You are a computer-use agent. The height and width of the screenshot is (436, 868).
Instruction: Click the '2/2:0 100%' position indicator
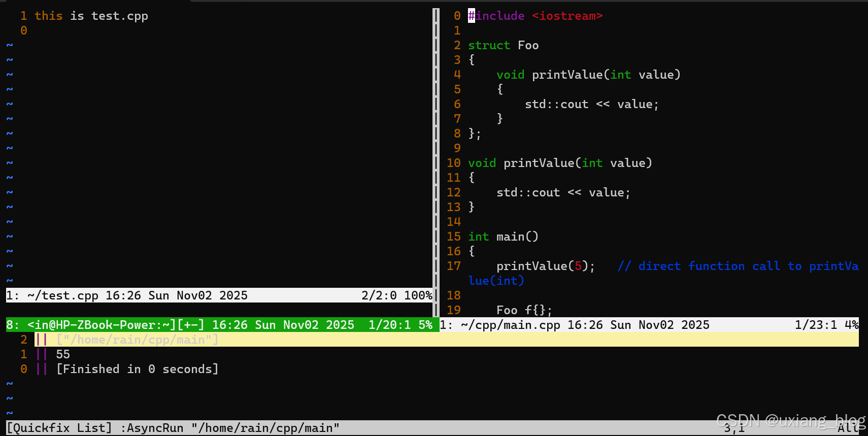(x=396, y=295)
